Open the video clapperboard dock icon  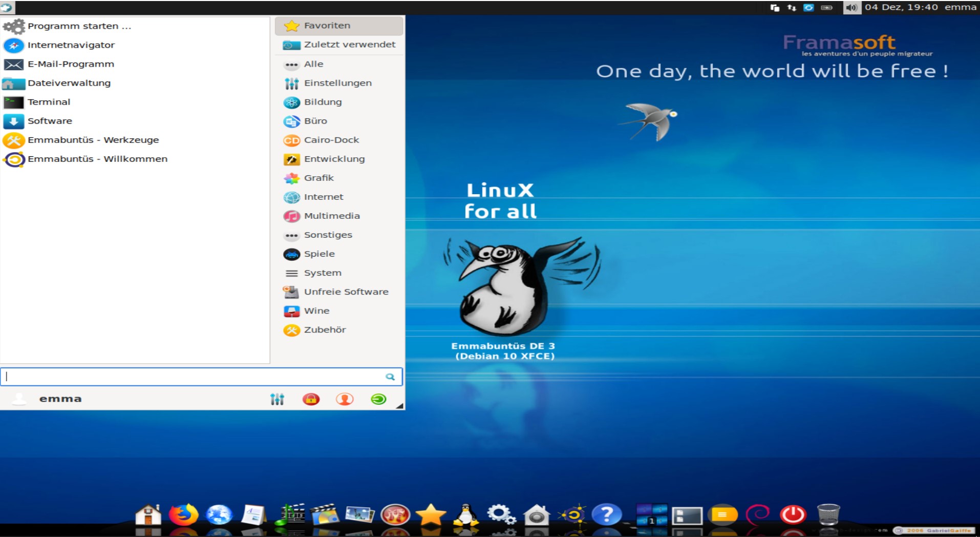pyautogui.click(x=325, y=515)
